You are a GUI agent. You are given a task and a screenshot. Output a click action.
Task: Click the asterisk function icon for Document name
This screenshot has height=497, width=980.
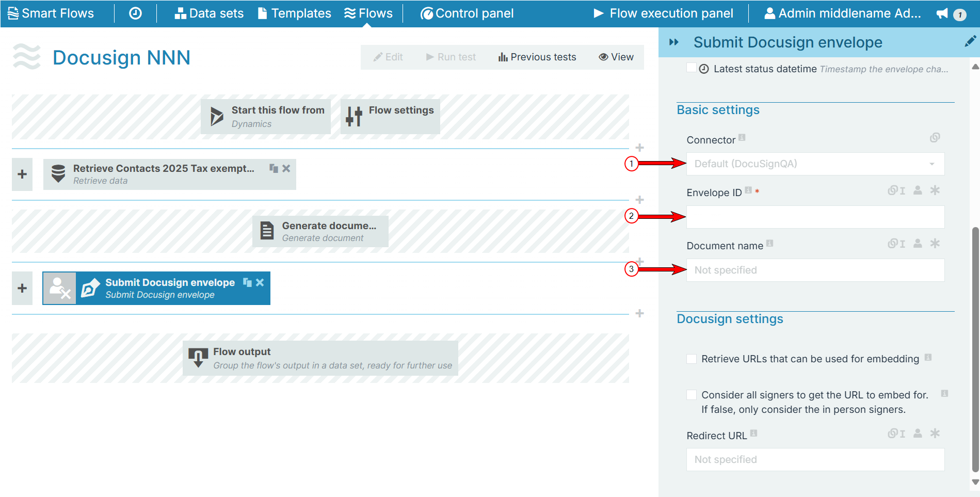[936, 243]
